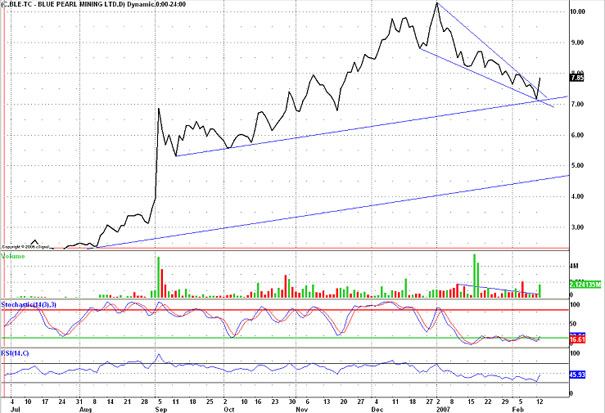Select the 10.00 price axis label

click(578, 12)
